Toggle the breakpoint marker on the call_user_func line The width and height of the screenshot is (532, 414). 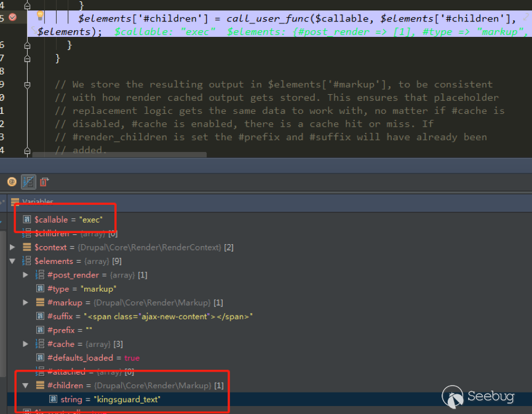click(x=12, y=17)
